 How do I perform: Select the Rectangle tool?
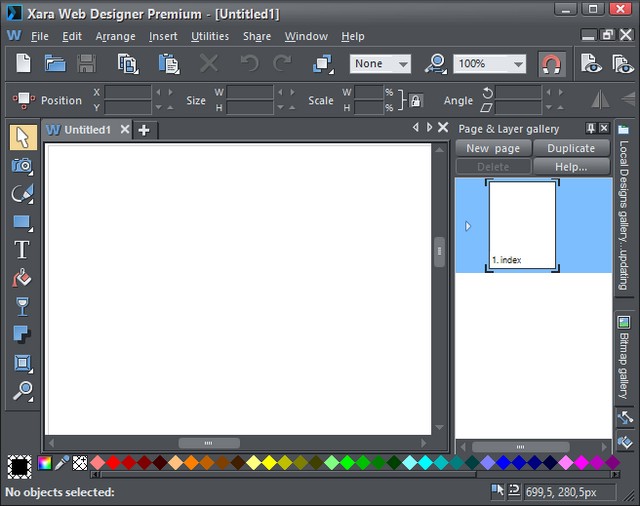[x=22, y=221]
